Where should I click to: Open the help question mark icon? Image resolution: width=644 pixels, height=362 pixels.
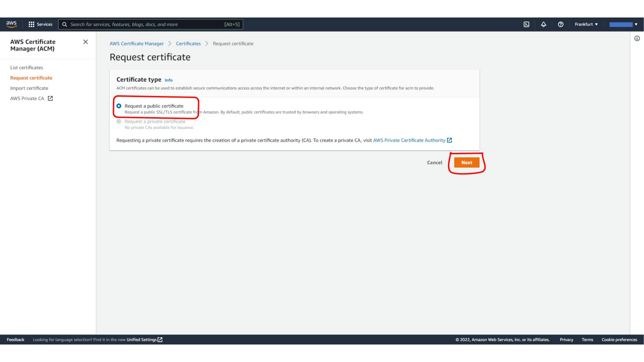pyautogui.click(x=561, y=24)
